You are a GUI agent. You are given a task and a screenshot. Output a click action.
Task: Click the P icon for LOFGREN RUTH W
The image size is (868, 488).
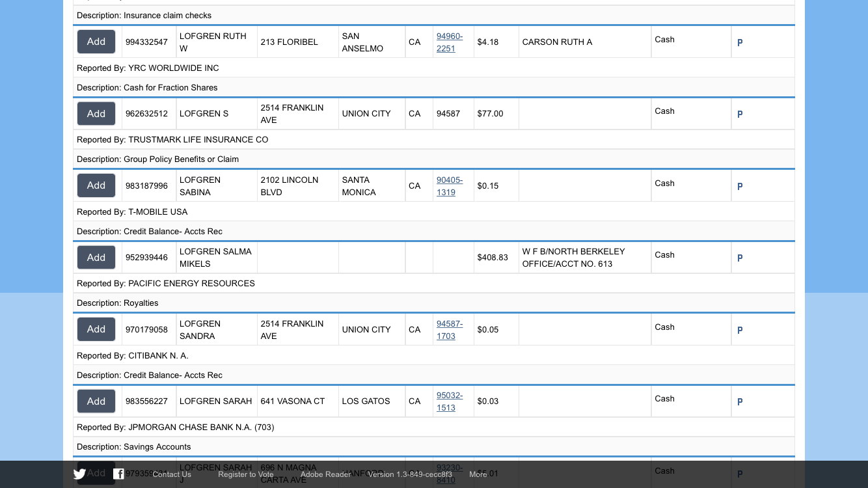coord(740,42)
